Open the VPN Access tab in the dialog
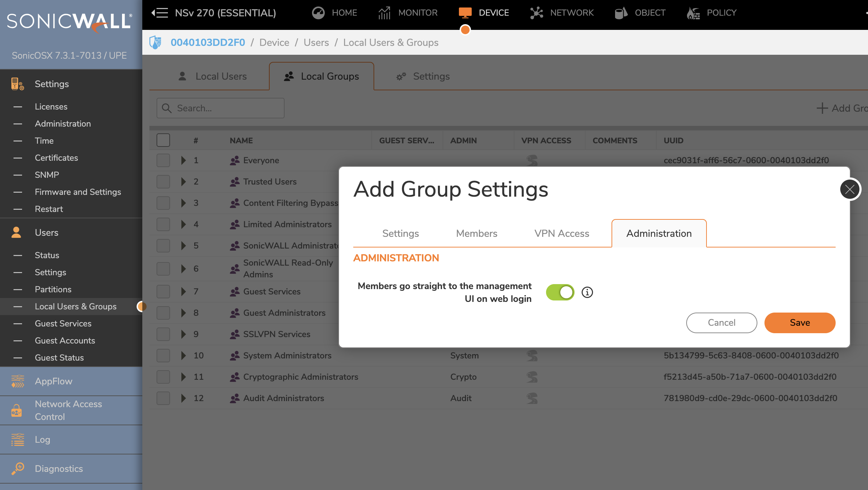Image resolution: width=868 pixels, height=490 pixels. coord(561,233)
